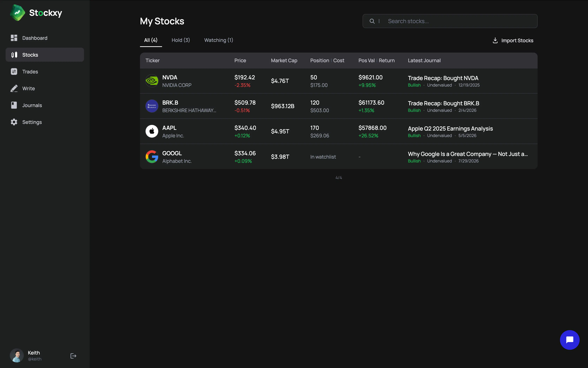The height and width of the screenshot is (368, 588).
Task: Click the logout icon beside Keith
Action: pos(73,356)
